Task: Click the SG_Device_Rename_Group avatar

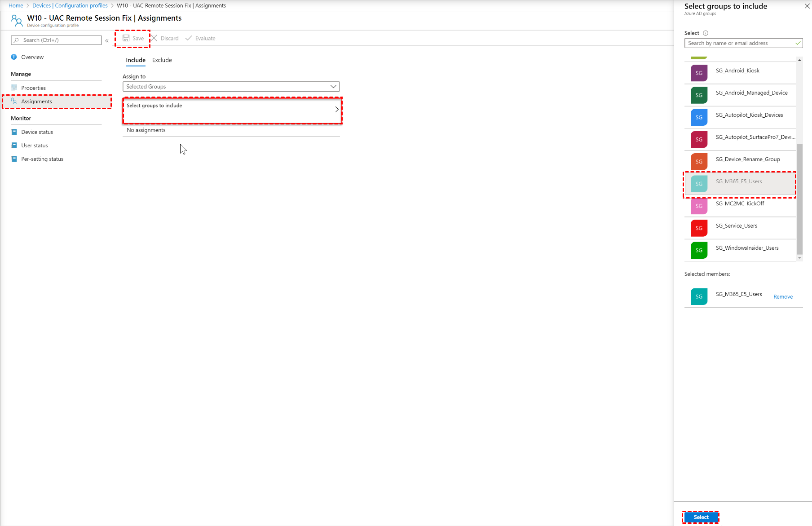Action: pos(699,162)
